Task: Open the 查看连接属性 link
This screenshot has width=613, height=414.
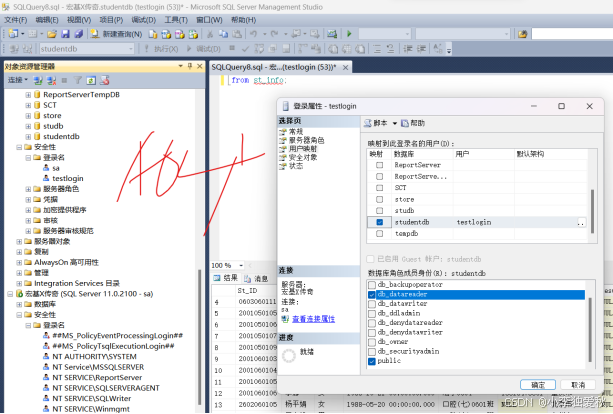Action: (314, 319)
